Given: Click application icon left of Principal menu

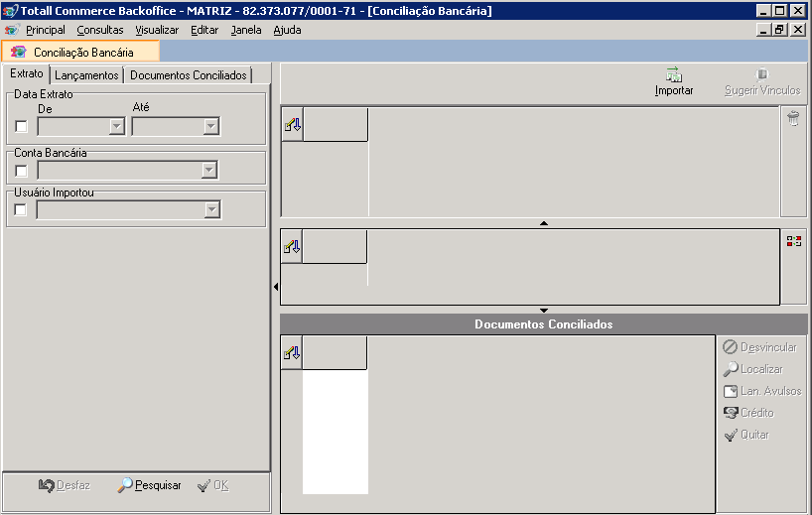Looking at the screenshot, I should (12, 30).
